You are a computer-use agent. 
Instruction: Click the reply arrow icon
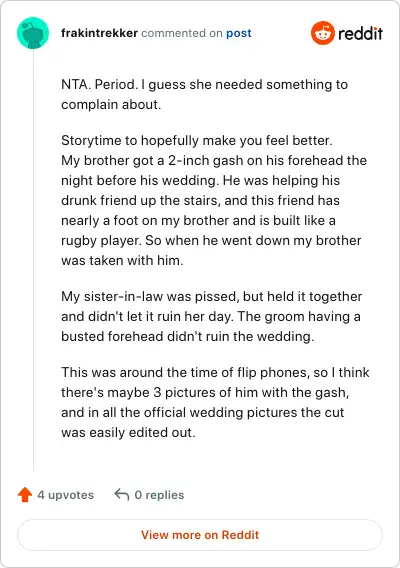point(122,494)
